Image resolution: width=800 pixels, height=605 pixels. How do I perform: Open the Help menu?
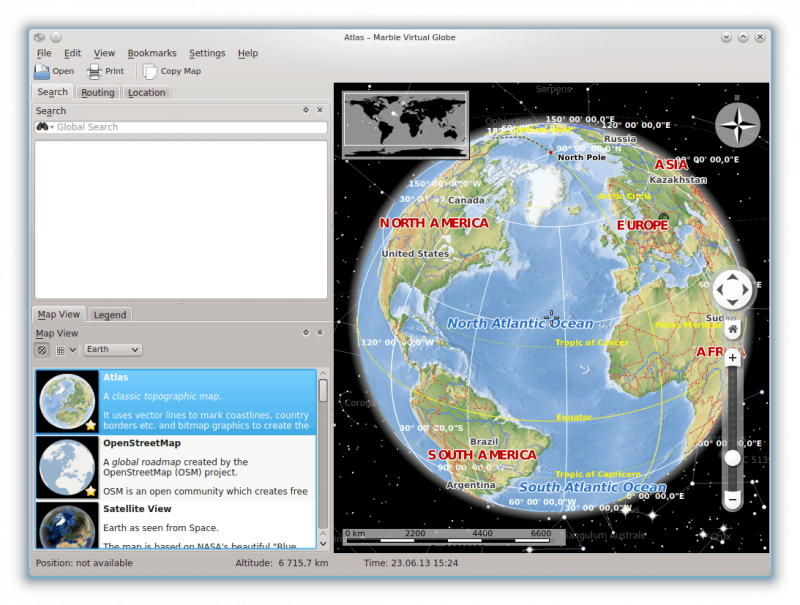coord(248,53)
